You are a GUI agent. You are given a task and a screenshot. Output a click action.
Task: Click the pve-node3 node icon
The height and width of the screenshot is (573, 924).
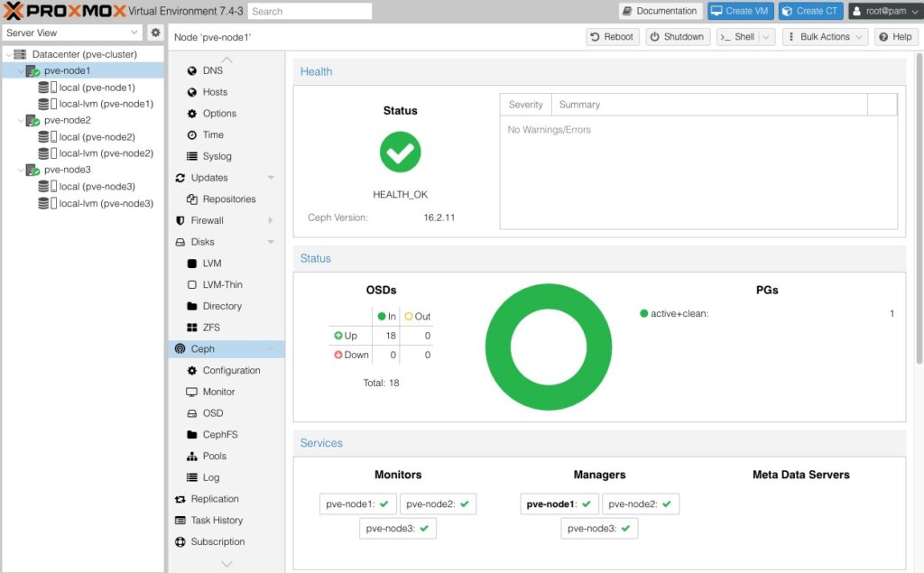pos(32,170)
